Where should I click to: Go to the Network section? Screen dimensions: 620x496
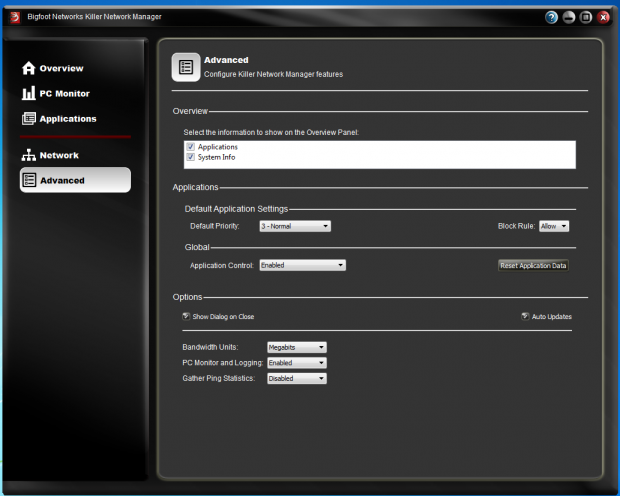pos(58,155)
